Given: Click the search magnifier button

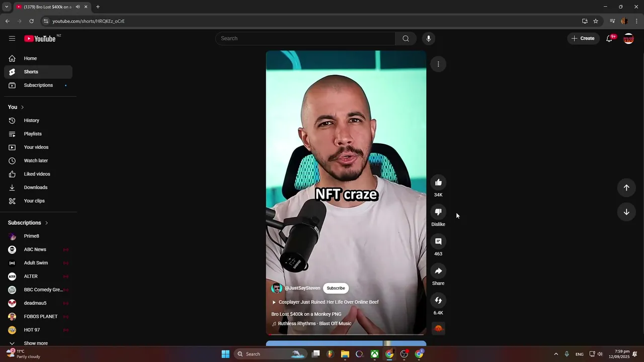Looking at the screenshot, I should 406,38.
